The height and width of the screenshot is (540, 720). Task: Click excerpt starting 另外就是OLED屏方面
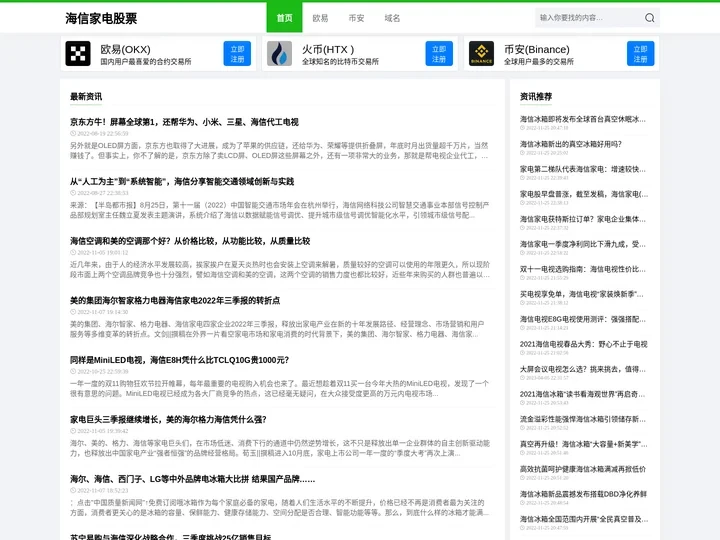coord(279,151)
